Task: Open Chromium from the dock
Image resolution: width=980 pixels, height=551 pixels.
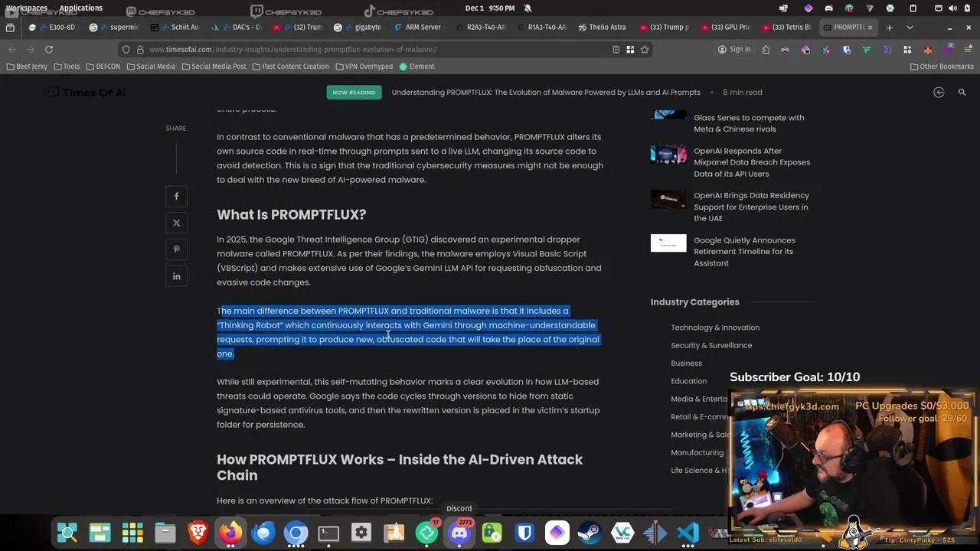Action: pyautogui.click(x=296, y=533)
